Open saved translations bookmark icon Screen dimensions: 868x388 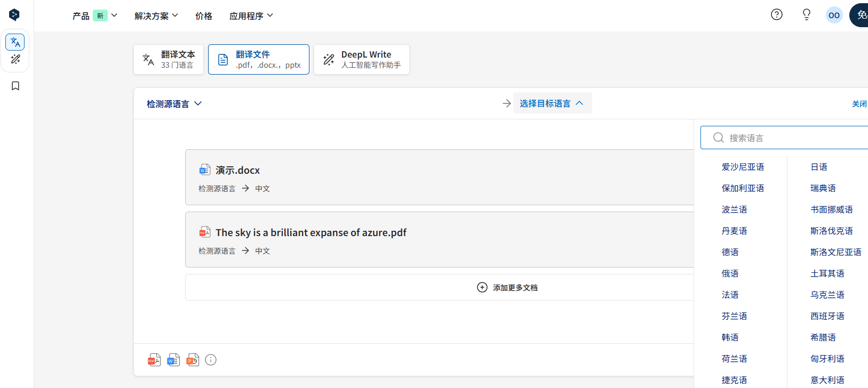point(15,86)
